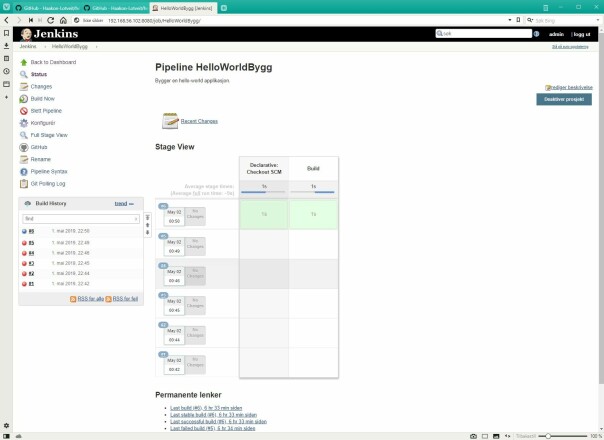Open build #5 in Build History
The height and width of the screenshot is (440, 604).
tap(31, 243)
